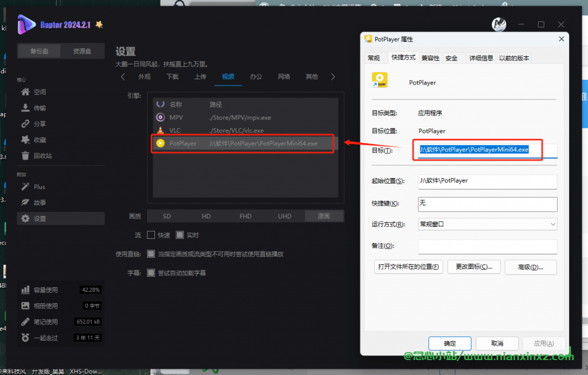Open 空间 via its home icon

(25, 92)
